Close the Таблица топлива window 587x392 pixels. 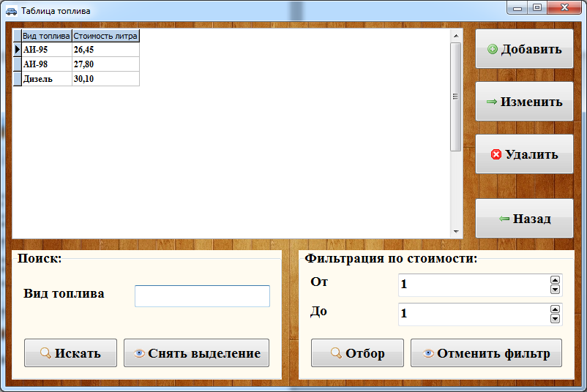click(564, 8)
